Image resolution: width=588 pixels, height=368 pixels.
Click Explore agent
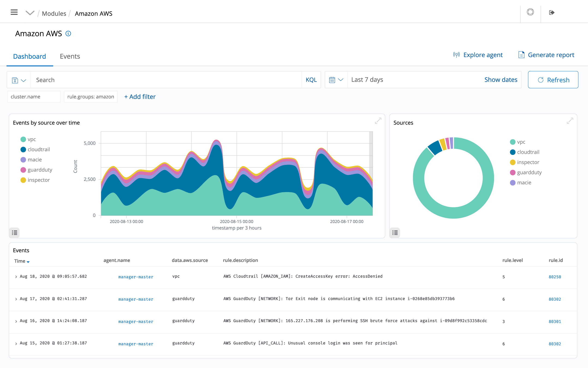click(478, 55)
